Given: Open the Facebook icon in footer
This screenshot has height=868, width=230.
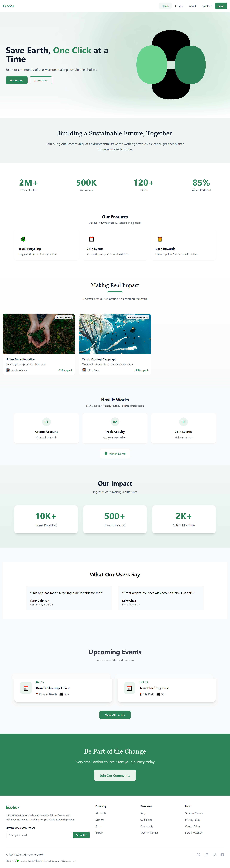Looking at the screenshot, I should [x=222, y=855].
